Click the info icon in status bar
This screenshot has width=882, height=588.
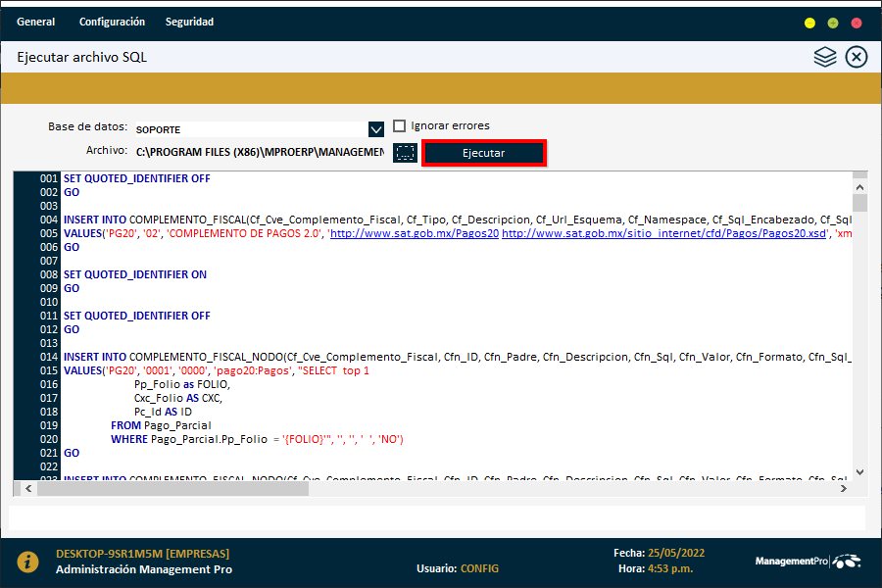[29, 561]
